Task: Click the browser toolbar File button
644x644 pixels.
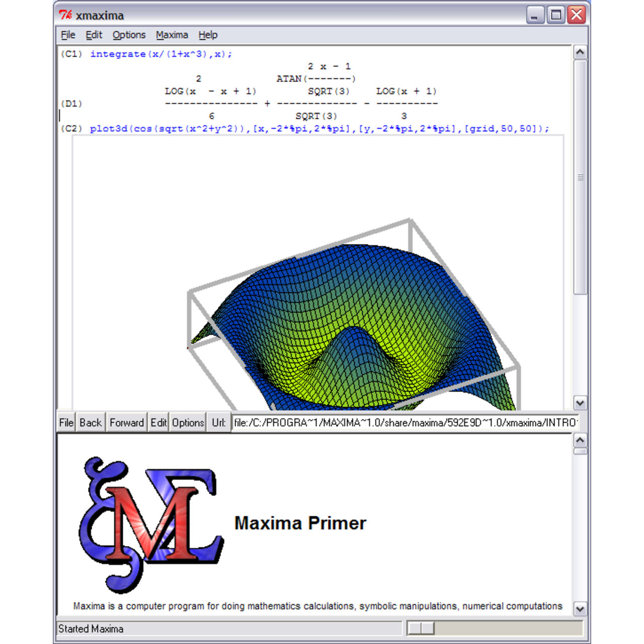Action: 66,423
